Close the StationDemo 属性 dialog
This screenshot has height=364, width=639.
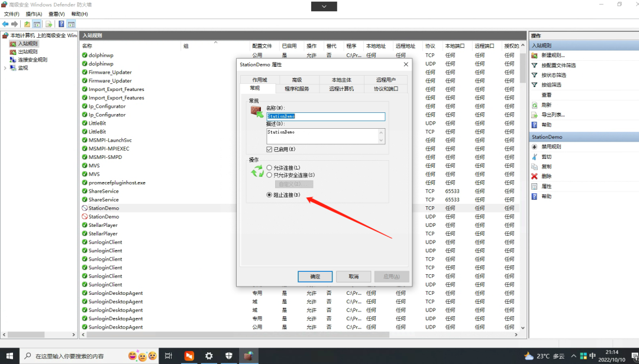405,64
